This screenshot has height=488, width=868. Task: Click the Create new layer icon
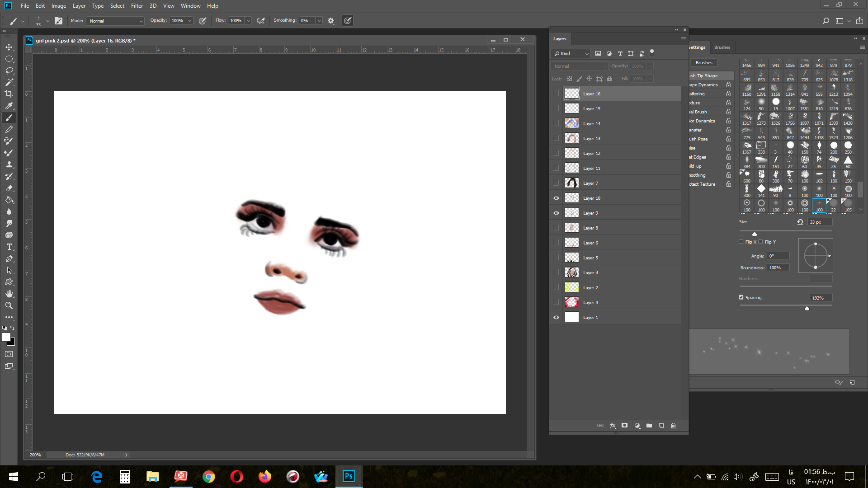click(661, 426)
